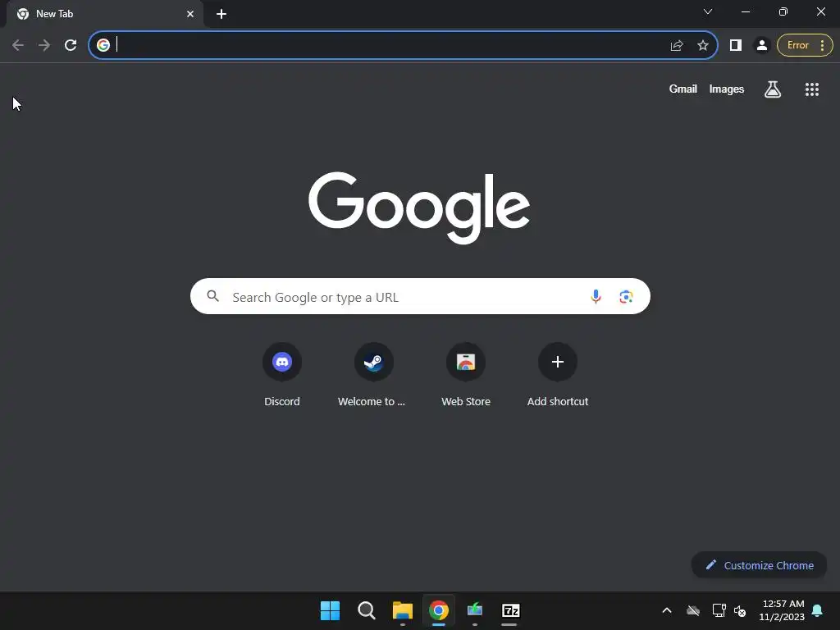Screen dimensions: 840x630
Task: Share this page icon in address bar
Action: pos(677,46)
